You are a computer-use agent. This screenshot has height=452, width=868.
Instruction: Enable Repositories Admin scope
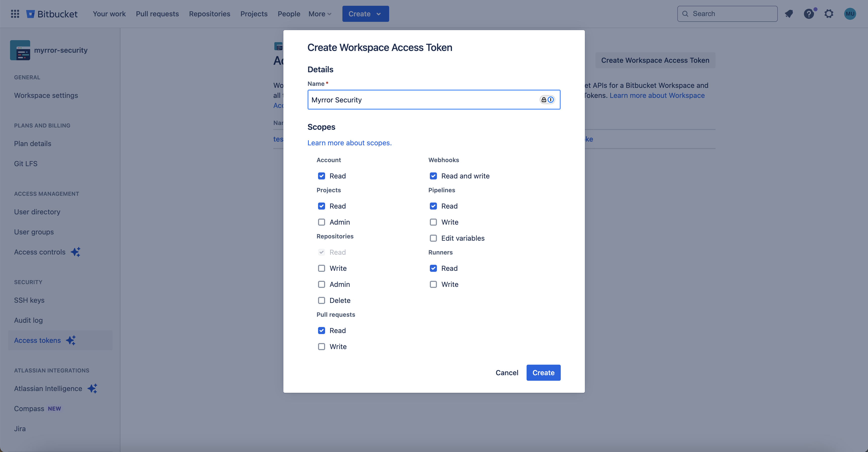point(322,284)
